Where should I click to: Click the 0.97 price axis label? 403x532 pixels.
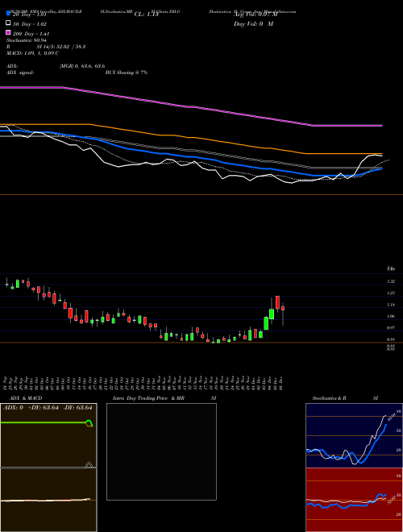click(391, 328)
